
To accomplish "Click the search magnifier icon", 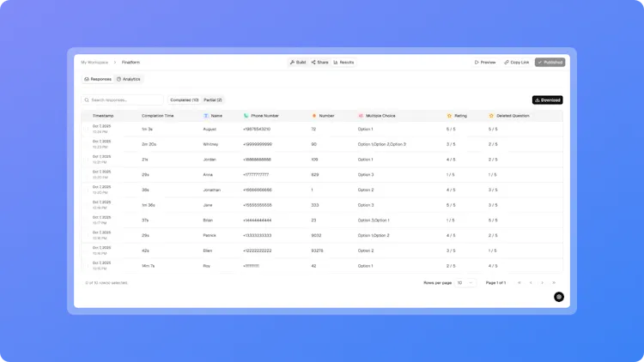I will [x=87, y=100].
